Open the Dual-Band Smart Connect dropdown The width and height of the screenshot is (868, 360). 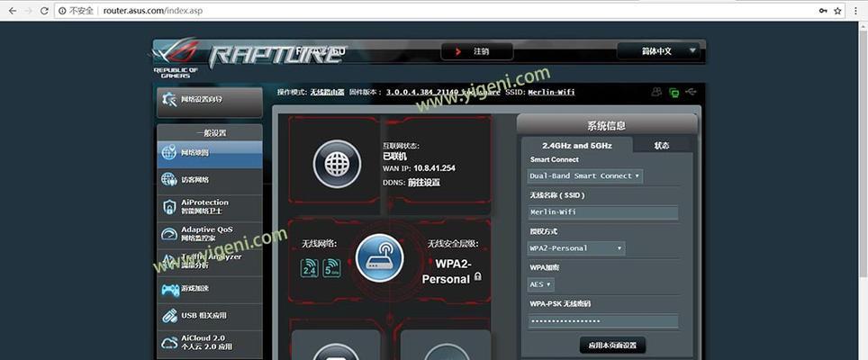click(x=584, y=175)
